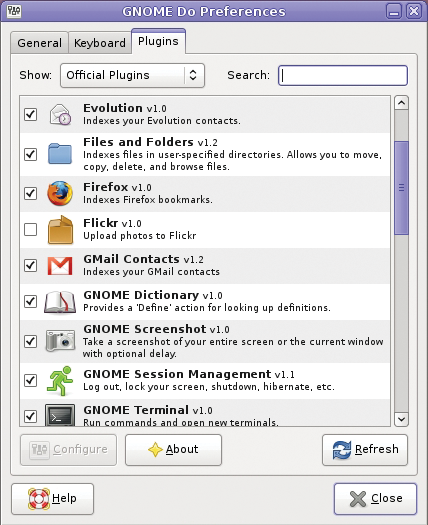Open Help from the bottom button
Viewport: 428px width, 525px height.
[53, 499]
